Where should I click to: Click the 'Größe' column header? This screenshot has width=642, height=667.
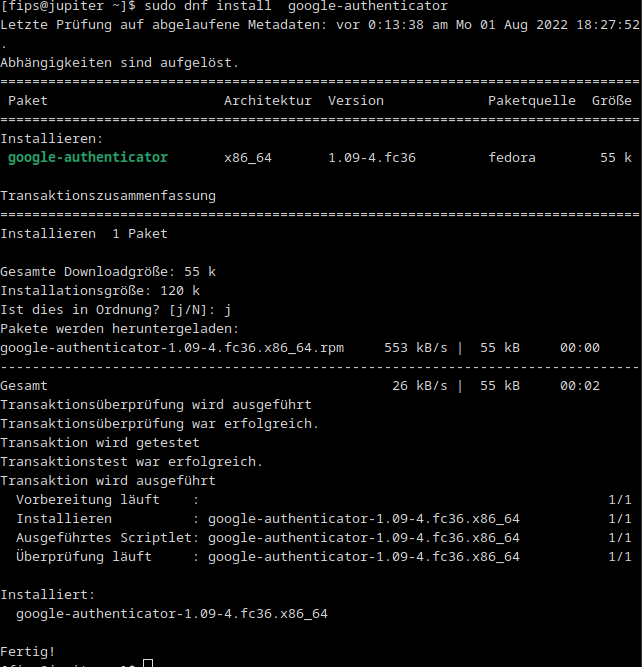pos(611,101)
